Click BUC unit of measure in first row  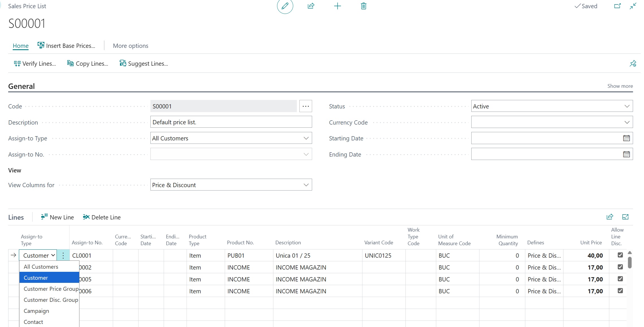point(457,255)
